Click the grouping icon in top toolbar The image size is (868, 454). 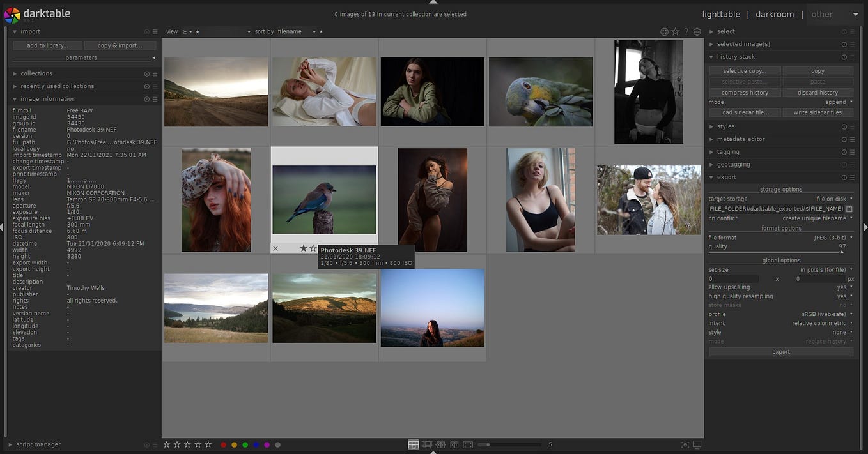664,31
